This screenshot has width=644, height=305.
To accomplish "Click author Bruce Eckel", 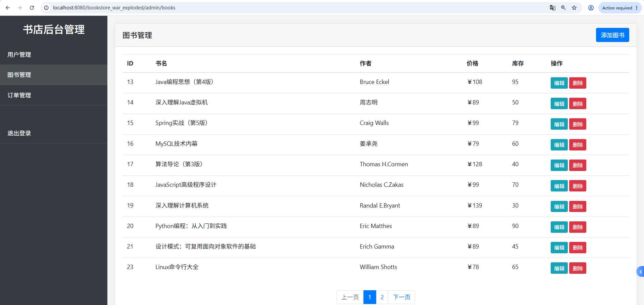I will pyautogui.click(x=375, y=82).
